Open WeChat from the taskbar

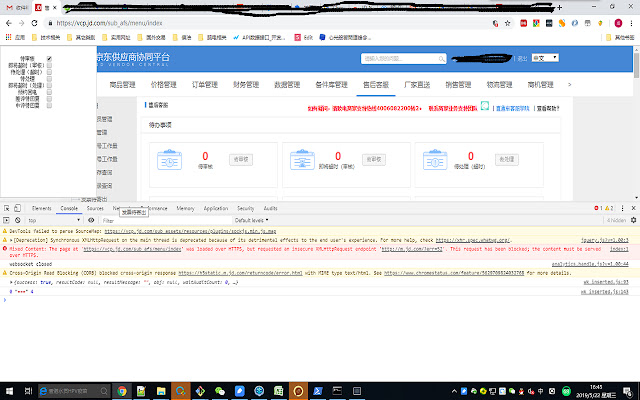click(x=220, y=391)
